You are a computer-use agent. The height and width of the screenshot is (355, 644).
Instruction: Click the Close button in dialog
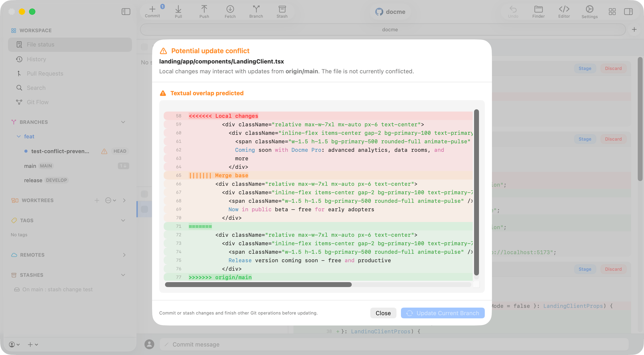pyautogui.click(x=383, y=313)
